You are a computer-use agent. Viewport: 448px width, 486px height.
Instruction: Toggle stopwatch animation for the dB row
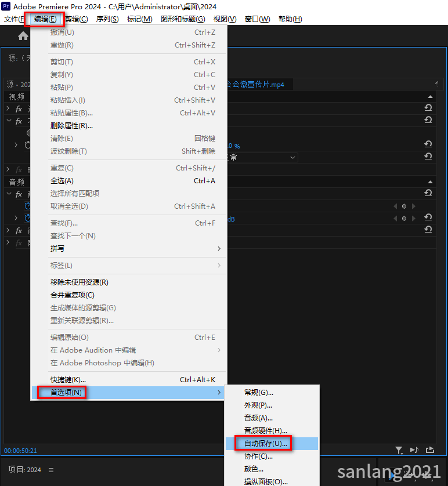(x=28, y=218)
